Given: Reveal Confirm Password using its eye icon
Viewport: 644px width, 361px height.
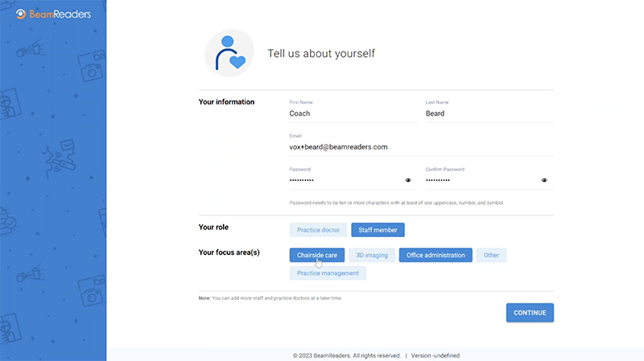Looking at the screenshot, I should pyautogui.click(x=544, y=180).
